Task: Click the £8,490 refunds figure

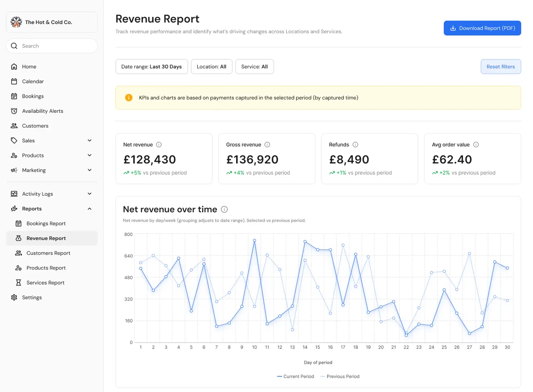Action: pyautogui.click(x=349, y=159)
